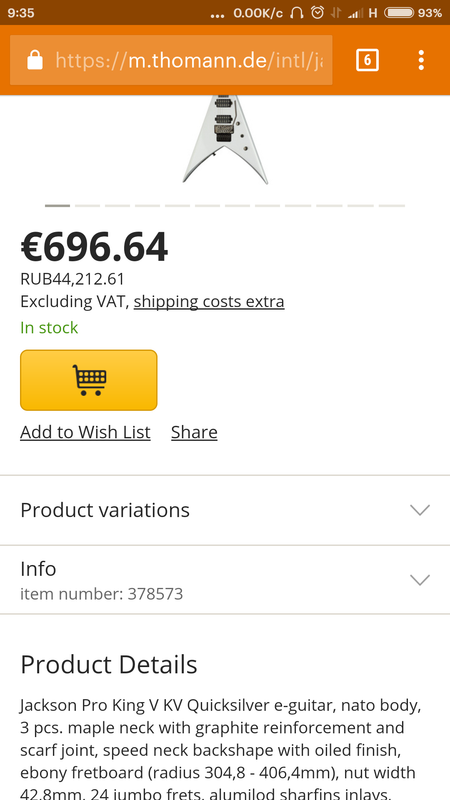
Task: Jump to the last image carousel indicator
Action: [x=392, y=206]
